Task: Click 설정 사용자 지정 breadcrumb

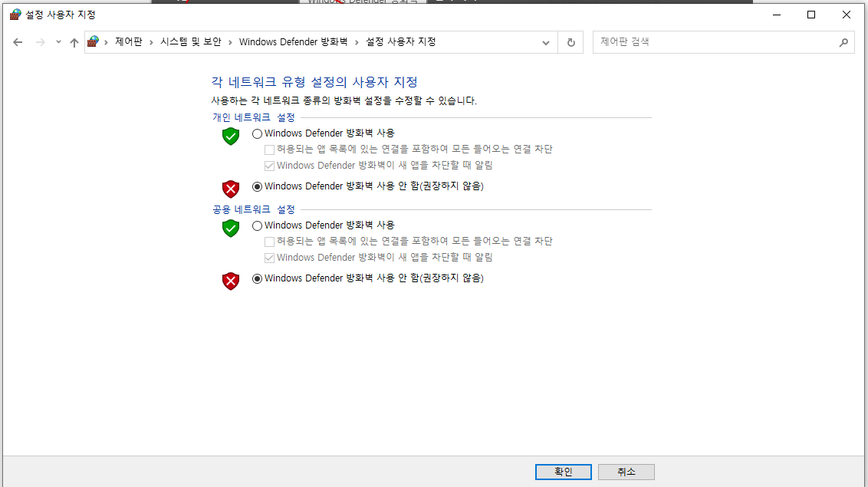Action: 401,41
